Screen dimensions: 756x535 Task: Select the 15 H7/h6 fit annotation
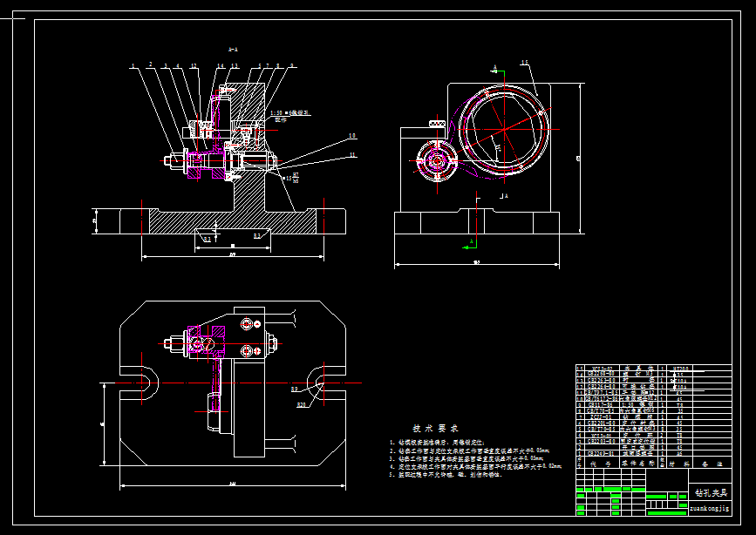[290, 178]
